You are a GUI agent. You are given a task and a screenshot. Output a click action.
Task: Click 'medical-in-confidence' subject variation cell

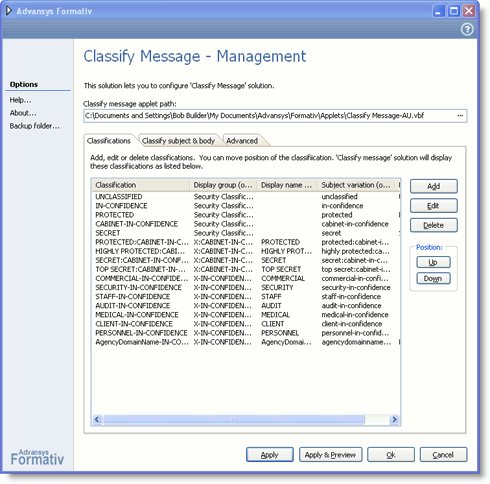point(355,315)
